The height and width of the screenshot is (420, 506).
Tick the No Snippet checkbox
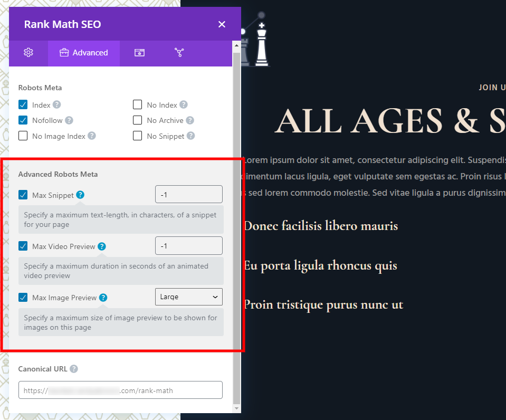tap(138, 136)
